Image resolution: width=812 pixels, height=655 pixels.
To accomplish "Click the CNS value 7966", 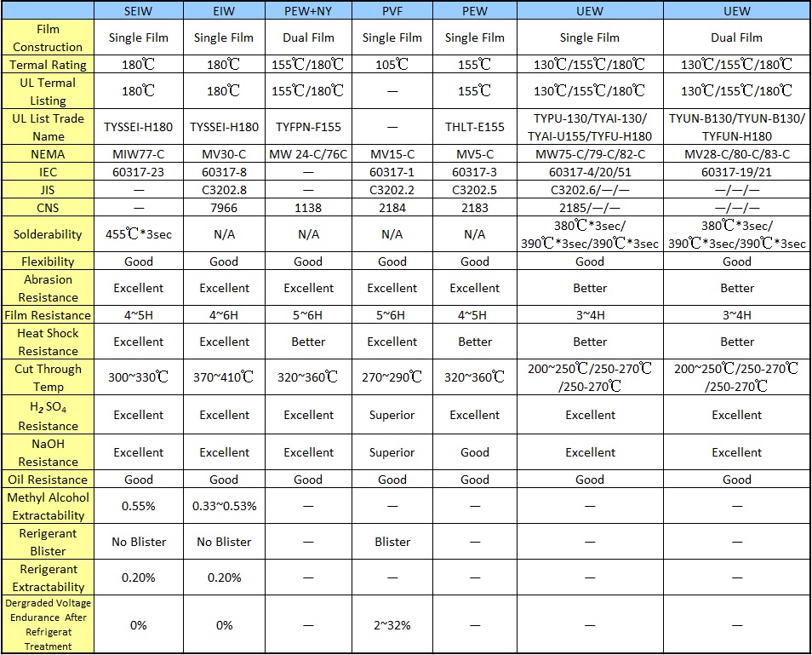I will (224, 207).
